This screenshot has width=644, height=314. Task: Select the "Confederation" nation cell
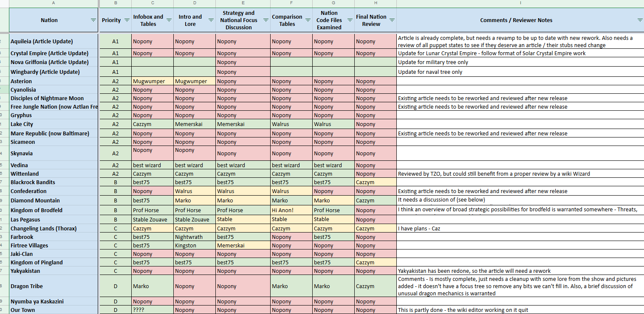tap(54, 191)
